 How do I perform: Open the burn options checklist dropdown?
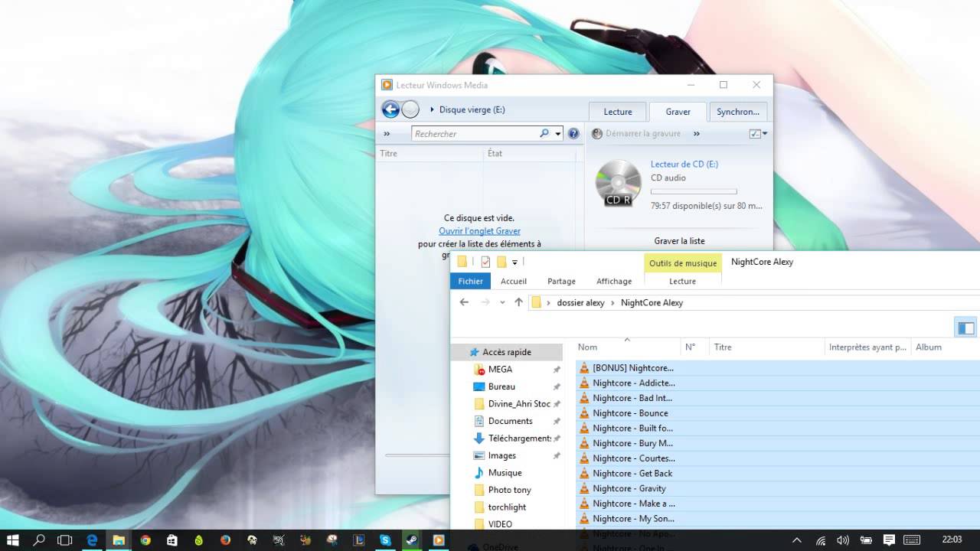click(x=758, y=133)
